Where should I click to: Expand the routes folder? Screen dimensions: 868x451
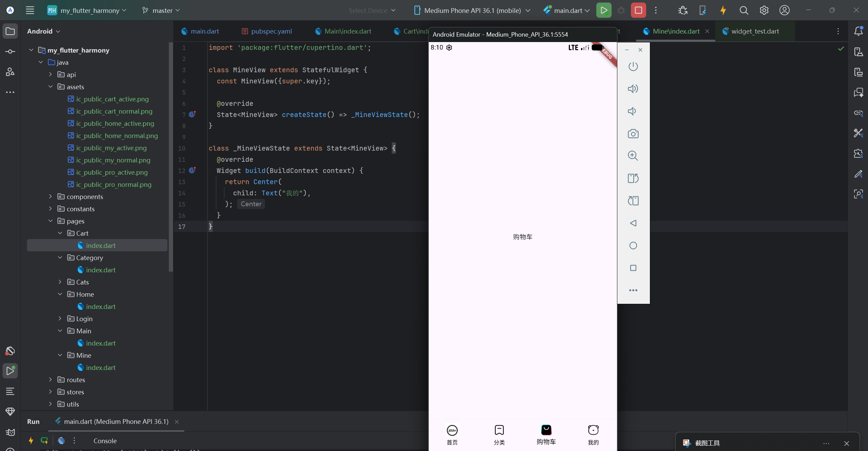[51, 380]
